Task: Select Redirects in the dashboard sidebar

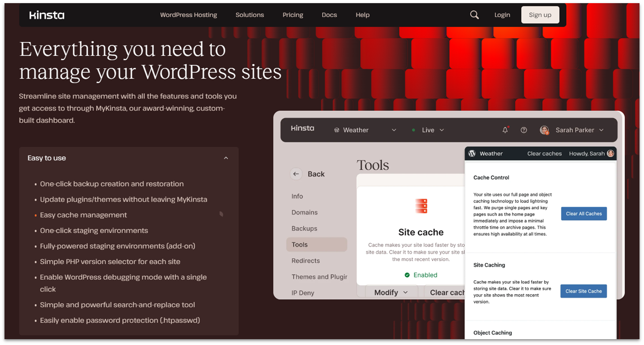Action: tap(306, 261)
